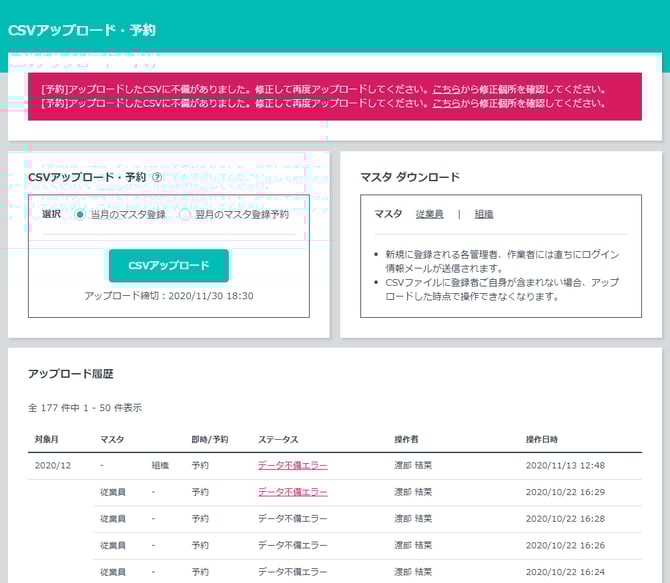Click the date 2020/10/22 16:24
Viewport: 670px width, 583px height.
565,571
